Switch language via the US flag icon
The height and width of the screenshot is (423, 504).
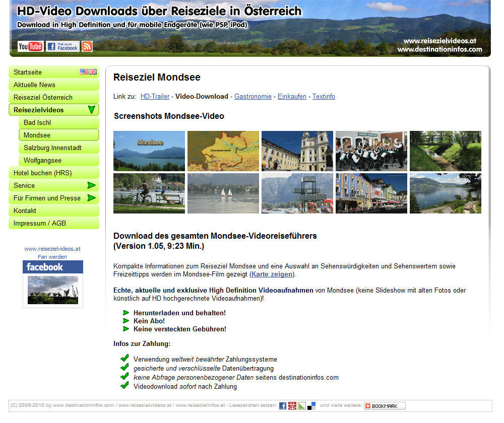tap(84, 72)
